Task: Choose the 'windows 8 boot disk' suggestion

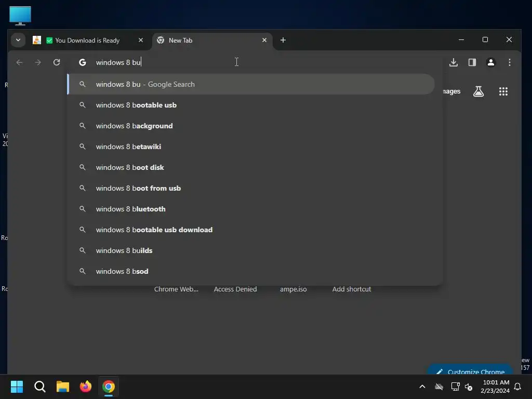Action: pyautogui.click(x=251, y=167)
